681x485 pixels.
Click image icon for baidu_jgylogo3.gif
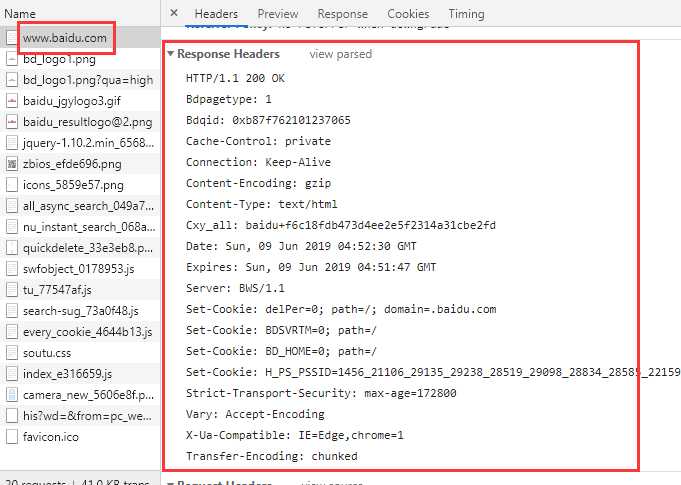tap(12, 101)
